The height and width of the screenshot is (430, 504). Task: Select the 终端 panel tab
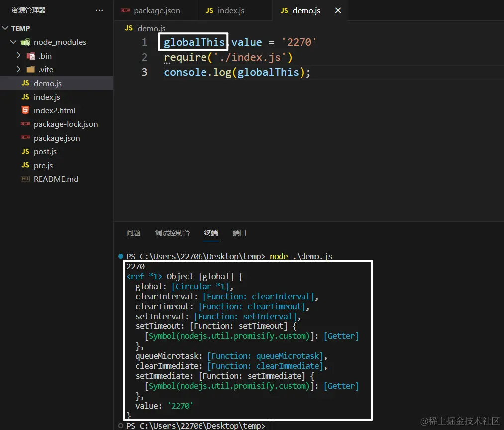[x=211, y=233]
